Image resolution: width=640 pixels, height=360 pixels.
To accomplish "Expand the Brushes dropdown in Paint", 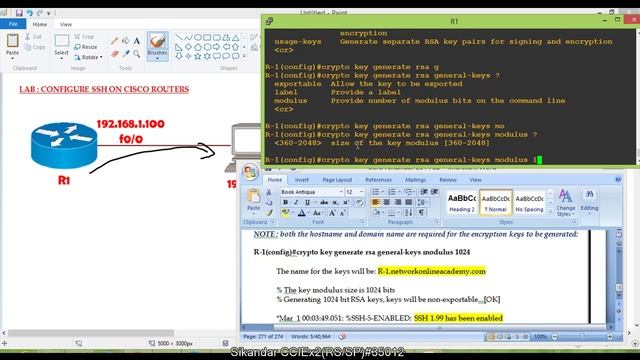I will (x=157, y=58).
